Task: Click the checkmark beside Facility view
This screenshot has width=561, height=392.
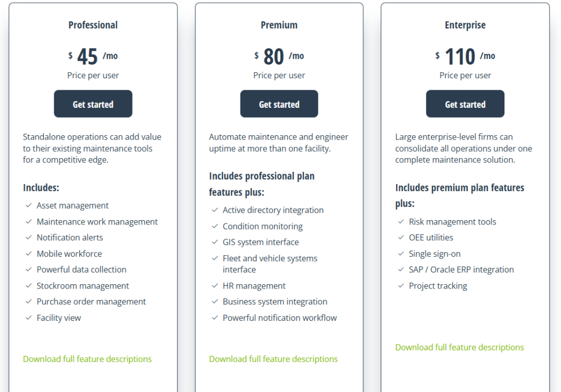Action: pyautogui.click(x=28, y=318)
